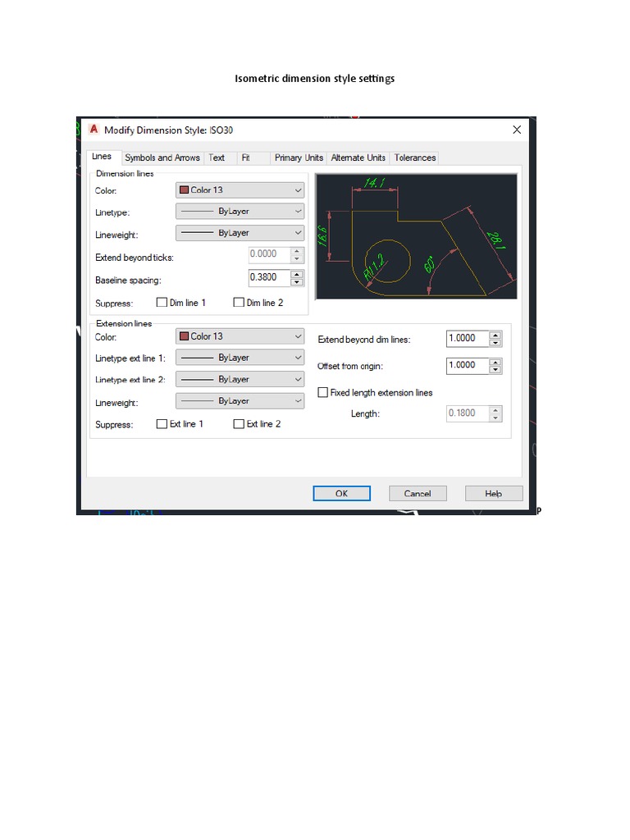Viewport: 630px width, 840px height.
Task: Click Color 13 swatch in Dimension lines
Action: pyautogui.click(x=185, y=190)
